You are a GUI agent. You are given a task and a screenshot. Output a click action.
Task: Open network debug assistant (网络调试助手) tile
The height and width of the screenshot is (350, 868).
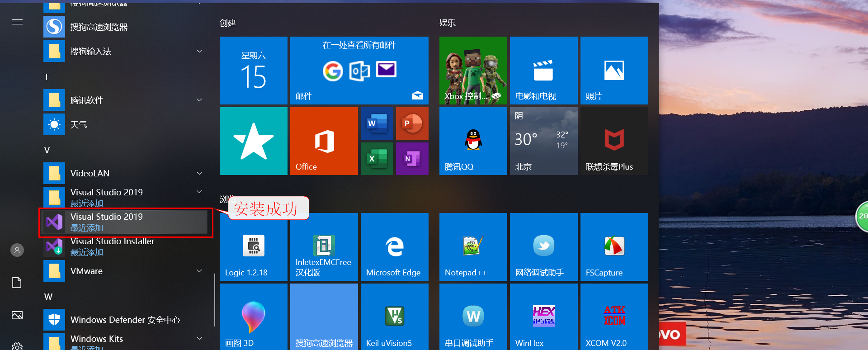tap(544, 247)
